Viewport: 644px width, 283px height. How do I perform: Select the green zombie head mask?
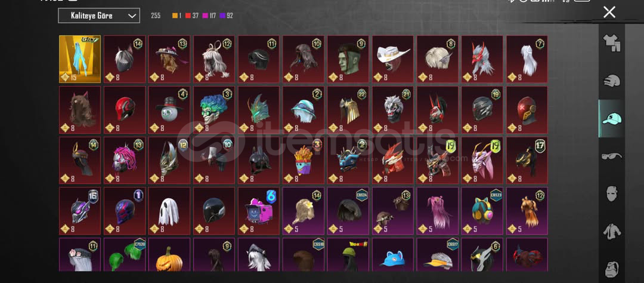348,59
